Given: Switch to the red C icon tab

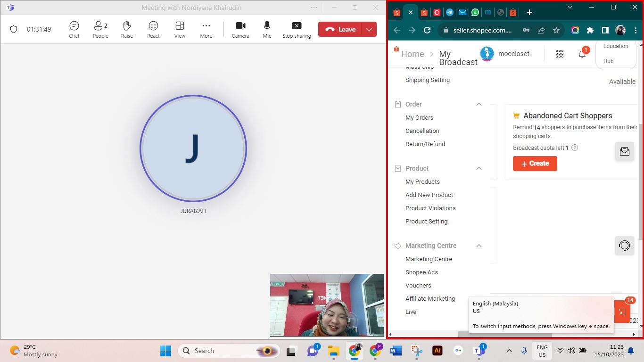Looking at the screenshot, I should (437, 13).
